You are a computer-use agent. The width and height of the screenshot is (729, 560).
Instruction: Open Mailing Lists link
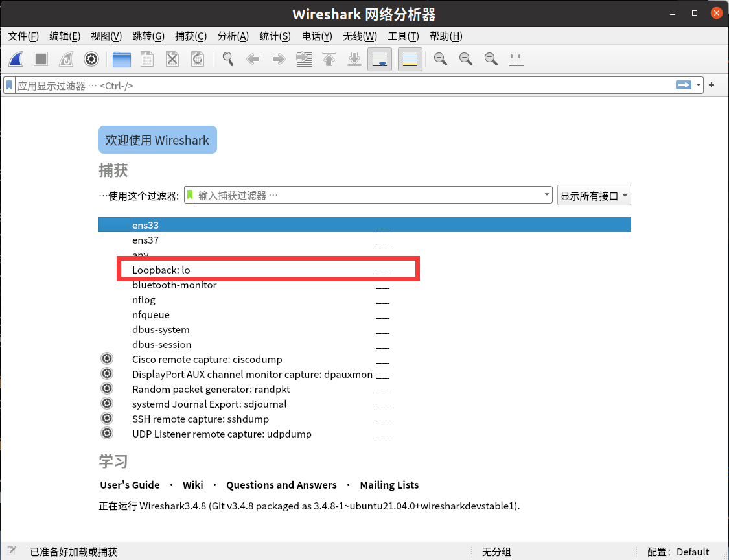pos(389,485)
